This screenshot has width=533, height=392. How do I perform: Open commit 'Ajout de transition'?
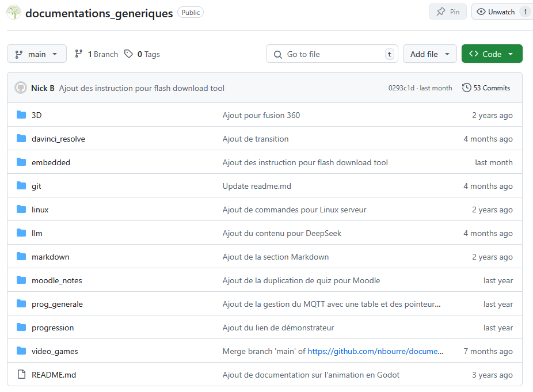coord(256,139)
